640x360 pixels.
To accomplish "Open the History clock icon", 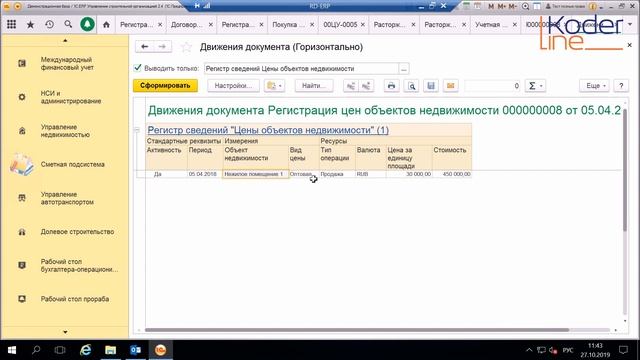I will (49, 24).
